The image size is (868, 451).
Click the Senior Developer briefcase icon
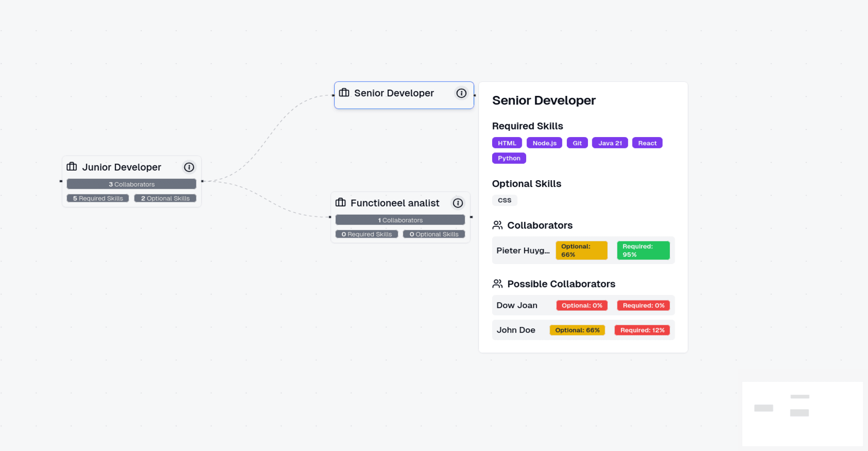pos(344,93)
